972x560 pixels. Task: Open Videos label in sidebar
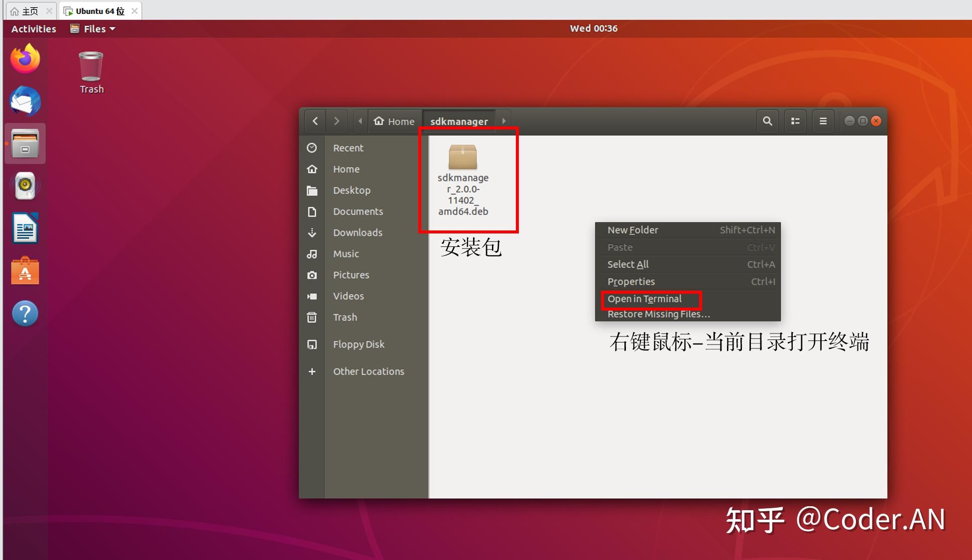[348, 296]
